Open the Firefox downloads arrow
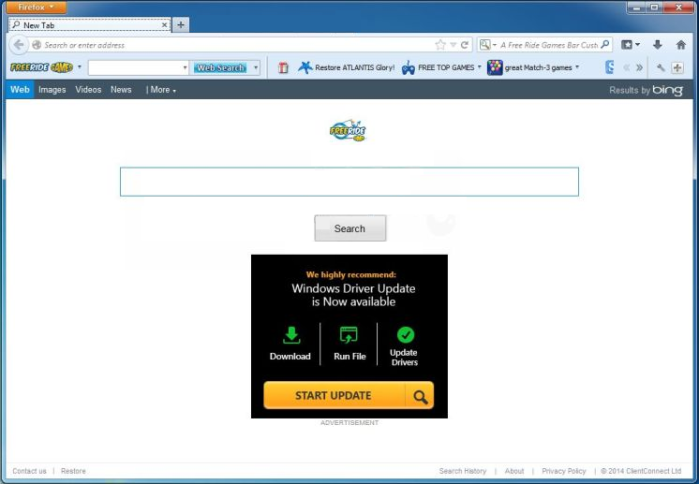 tap(658, 45)
